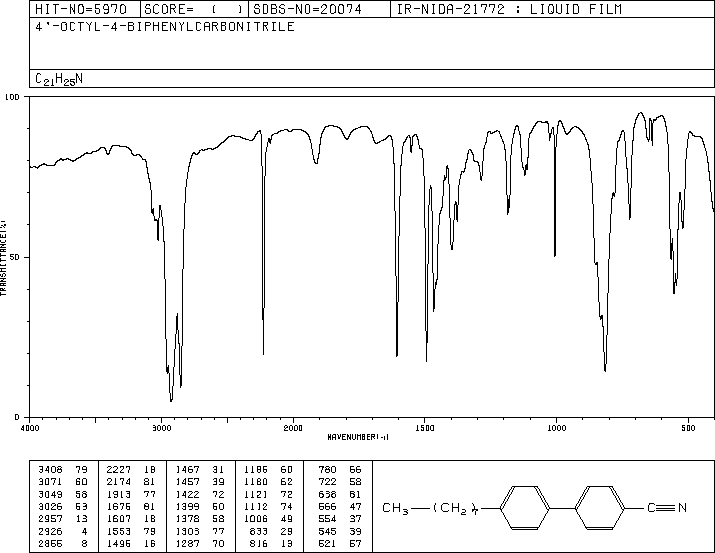715x553 pixels.
Task: Click peak table entry 1607
Action: click(x=119, y=519)
